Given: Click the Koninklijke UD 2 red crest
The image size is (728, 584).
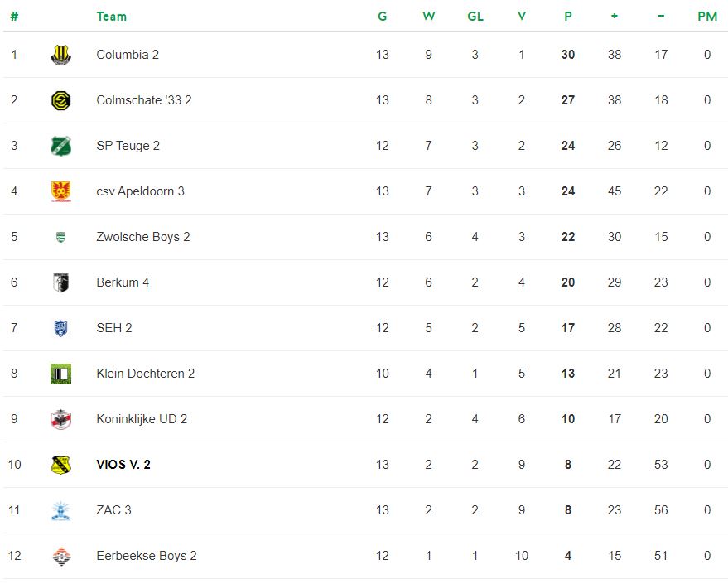Looking at the screenshot, I should [60, 419].
